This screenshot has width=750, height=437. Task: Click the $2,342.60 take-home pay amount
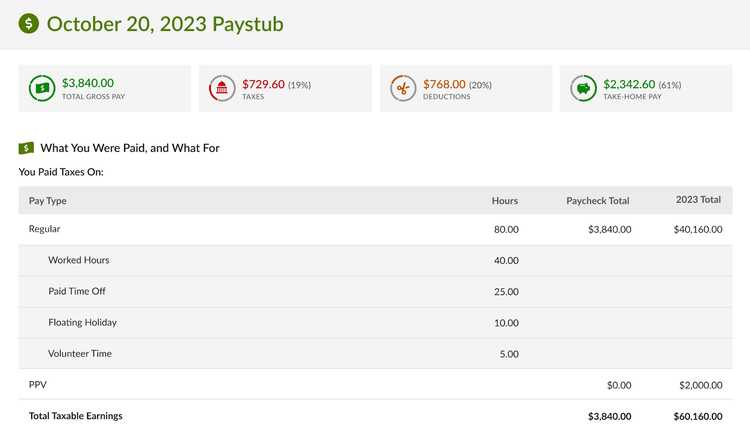tap(629, 84)
